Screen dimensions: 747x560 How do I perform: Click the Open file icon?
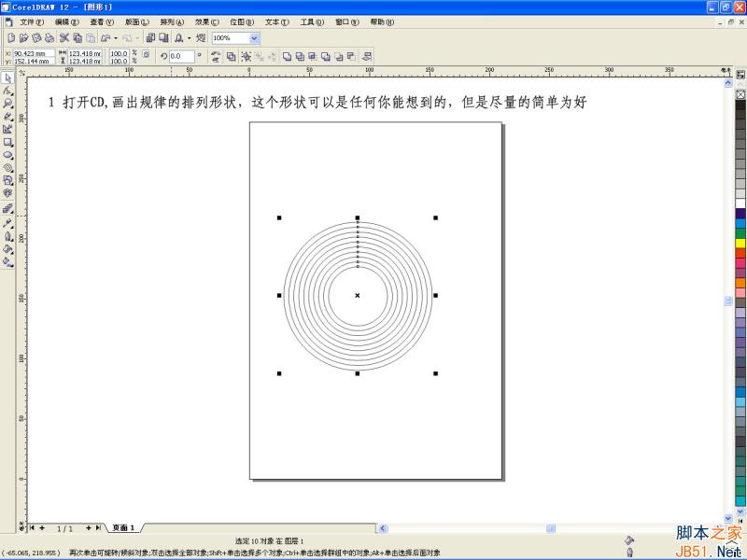pos(24,37)
